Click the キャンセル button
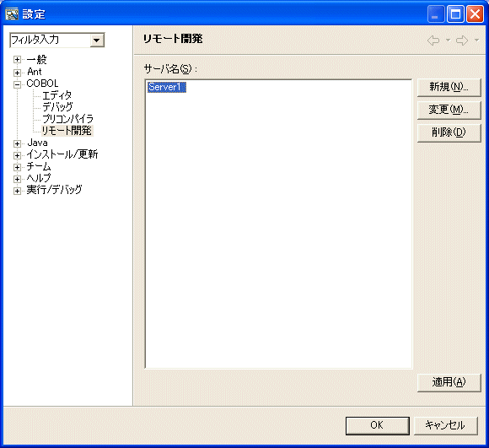489x448 pixels. [445, 425]
